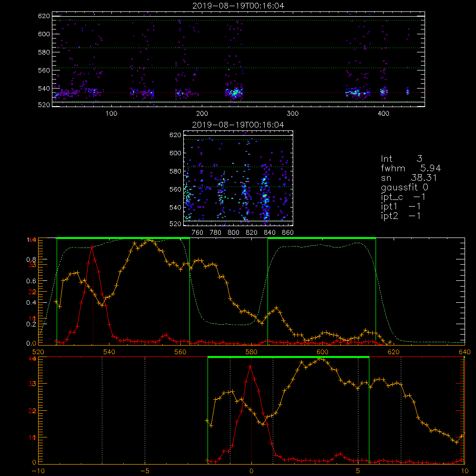Click the 100 tick label on top plot x-axis

click(x=111, y=114)
